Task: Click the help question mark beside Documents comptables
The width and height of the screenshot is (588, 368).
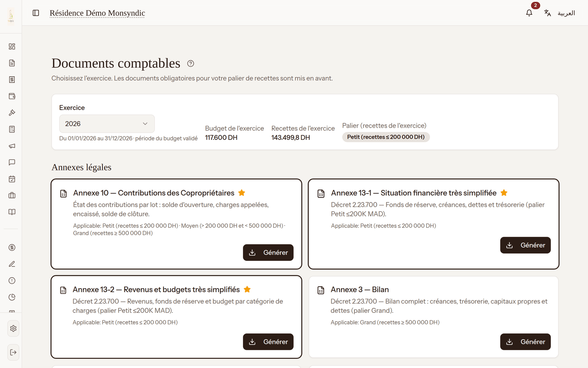Action: point(190,63)
